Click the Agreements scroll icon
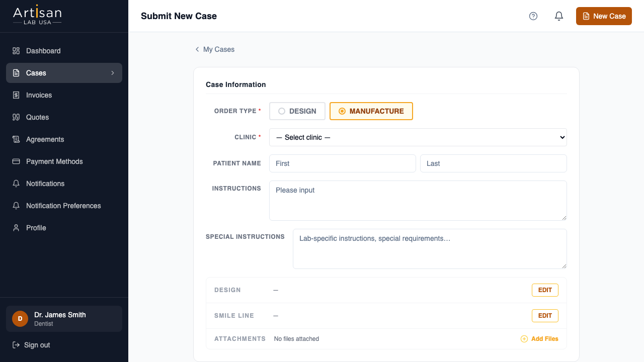This screenshot has width=644, height=362. tap(16, 139)
